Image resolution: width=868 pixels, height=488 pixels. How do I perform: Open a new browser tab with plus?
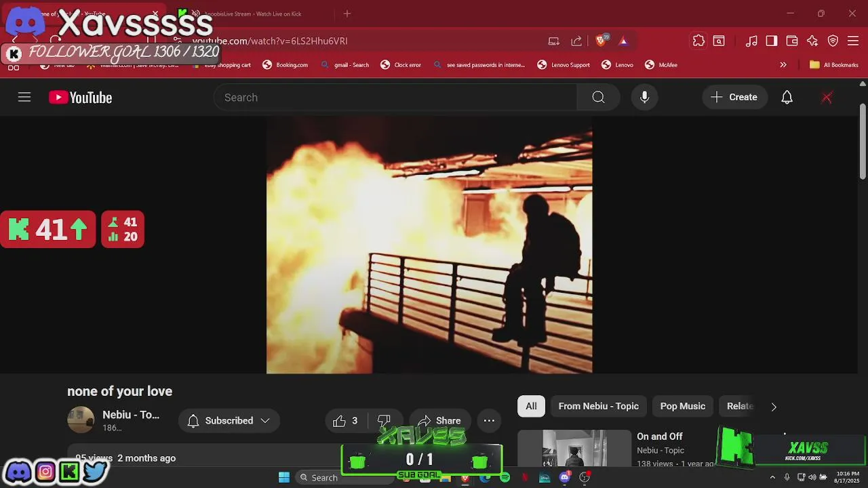(x=347, y=14)
